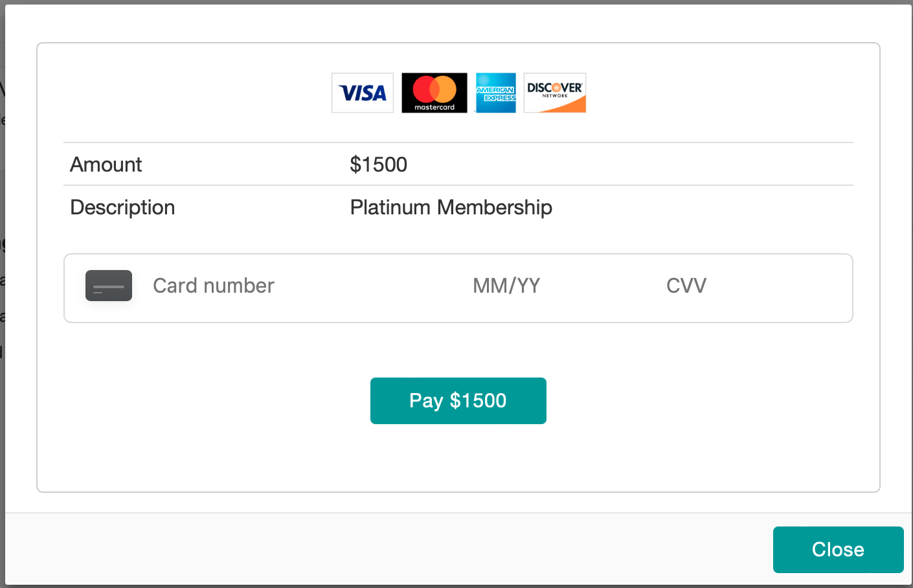Select the MM/YY expiry date field
This screenshot has width=913, height=588.
(x=506, y=286)
